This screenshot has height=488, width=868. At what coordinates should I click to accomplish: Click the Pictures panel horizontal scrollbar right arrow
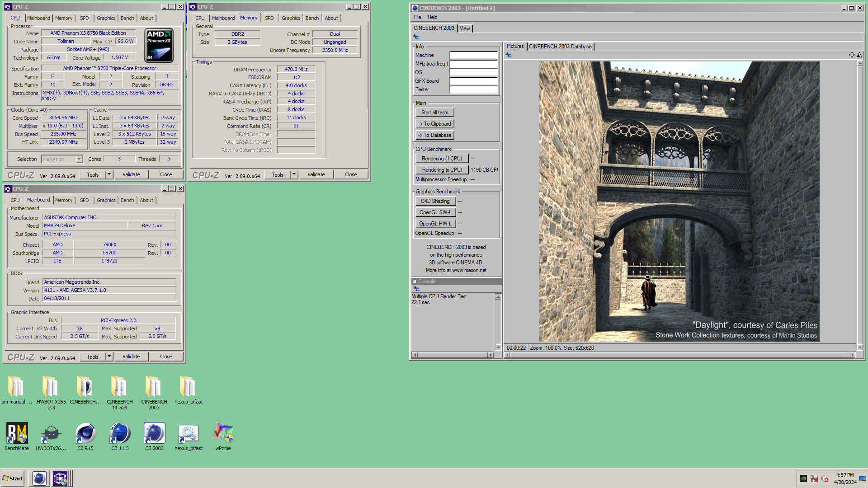[x=852, y=355]
